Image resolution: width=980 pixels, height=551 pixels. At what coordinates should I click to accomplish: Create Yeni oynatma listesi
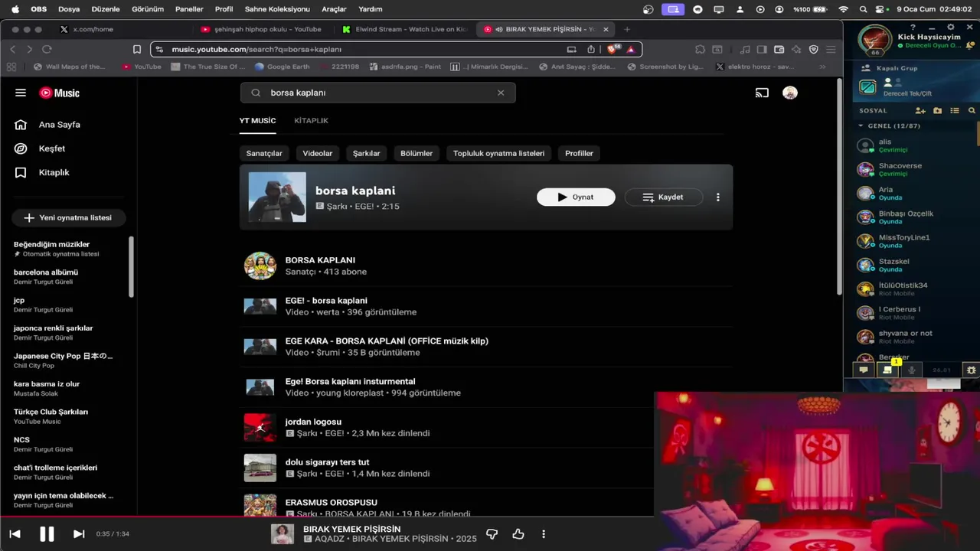tap(68, 218)
